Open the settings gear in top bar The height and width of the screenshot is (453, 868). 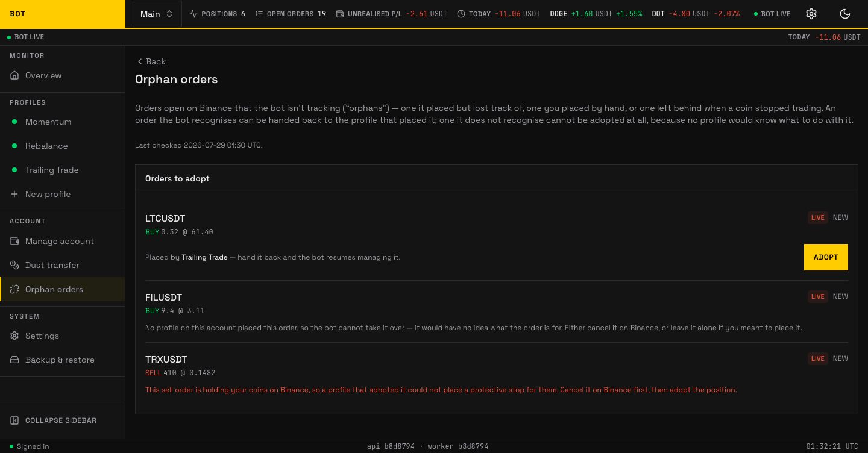pyautogui.click(x=811, y=14)
